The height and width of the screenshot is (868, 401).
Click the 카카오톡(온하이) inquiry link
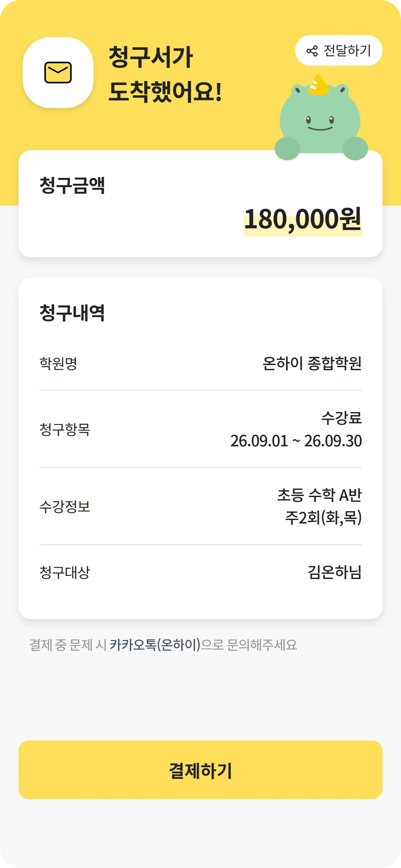tap(155, 645)
